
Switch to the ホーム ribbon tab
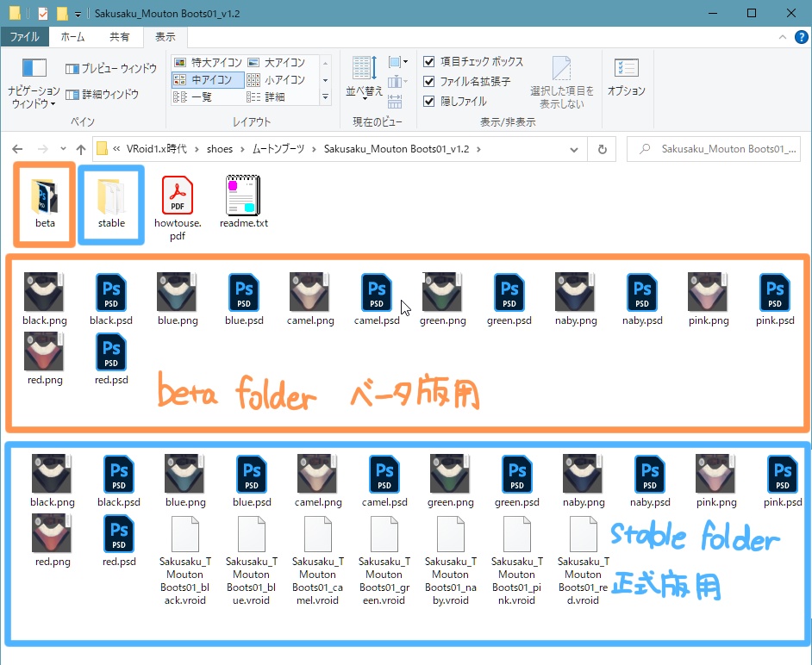point(72,36)
